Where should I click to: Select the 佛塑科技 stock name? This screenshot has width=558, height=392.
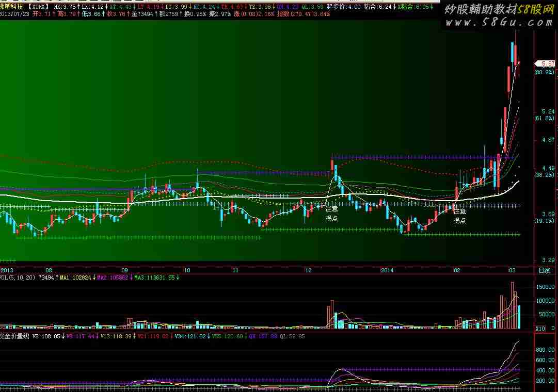point(11,6)
